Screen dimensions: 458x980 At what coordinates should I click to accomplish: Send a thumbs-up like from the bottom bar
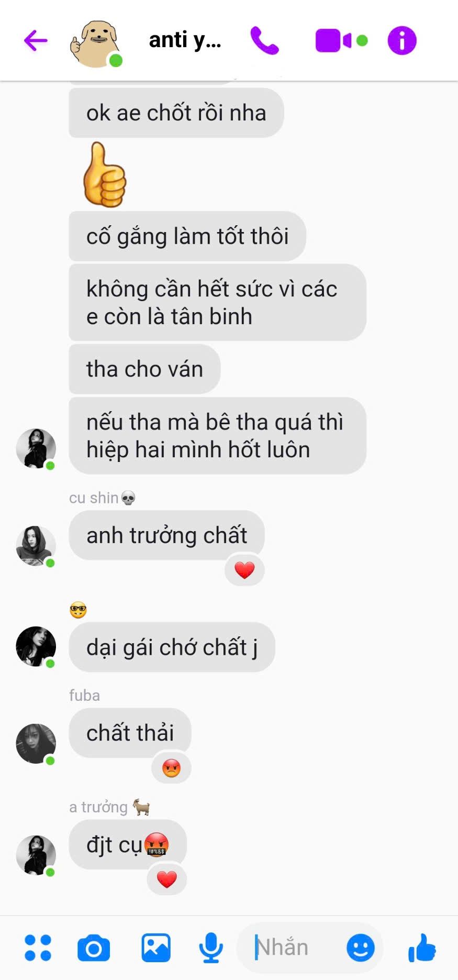pos(422,948)
